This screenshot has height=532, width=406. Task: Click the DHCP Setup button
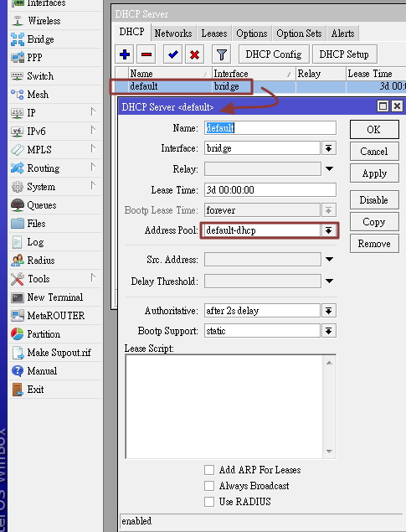coord(344,54)
